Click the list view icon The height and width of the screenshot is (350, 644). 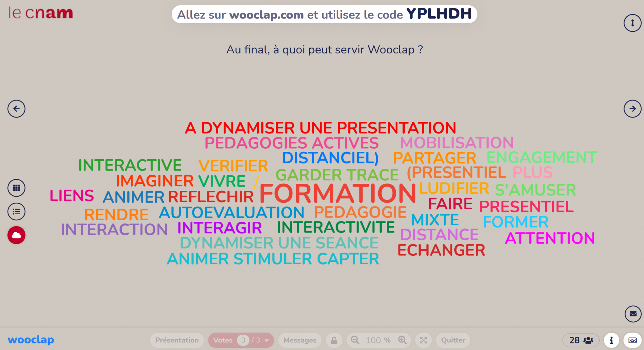click(x=17, y=212)
